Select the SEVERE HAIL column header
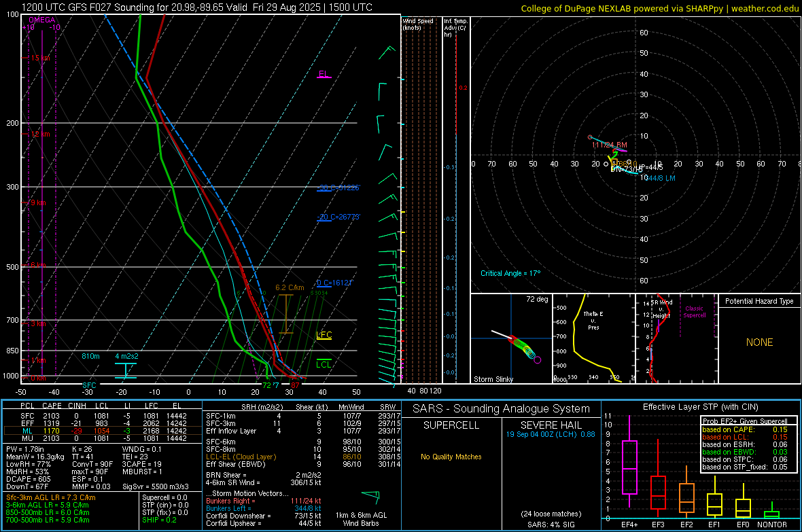This screenshot has width=802, height=532. pos(551,425)
